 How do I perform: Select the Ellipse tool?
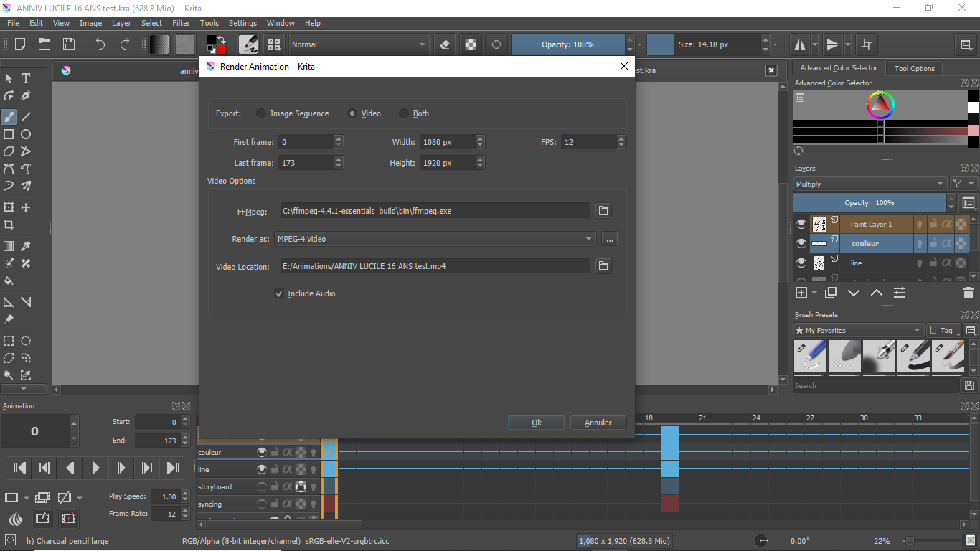click(26, 134)
